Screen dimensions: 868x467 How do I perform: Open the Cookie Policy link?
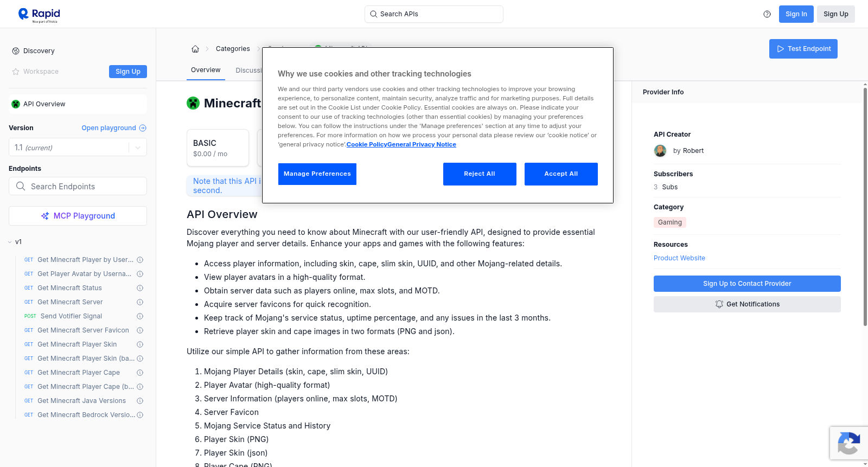[367, 144]
